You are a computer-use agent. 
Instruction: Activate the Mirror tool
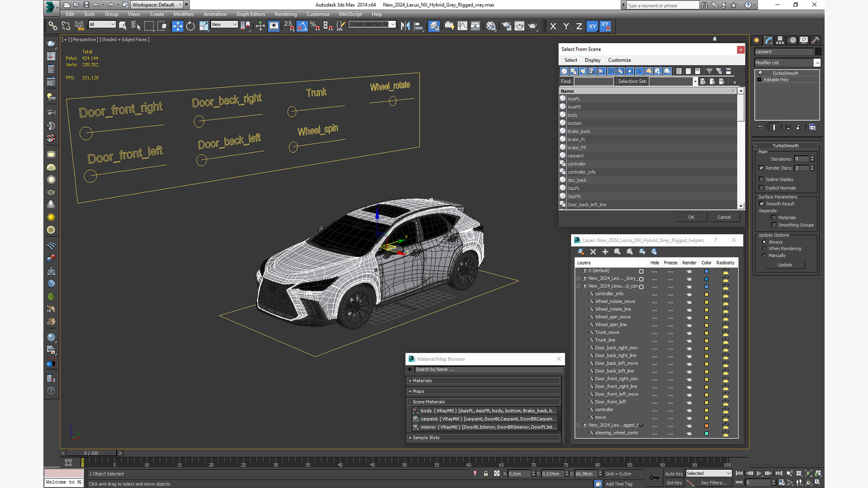click(x=405, y=26)
